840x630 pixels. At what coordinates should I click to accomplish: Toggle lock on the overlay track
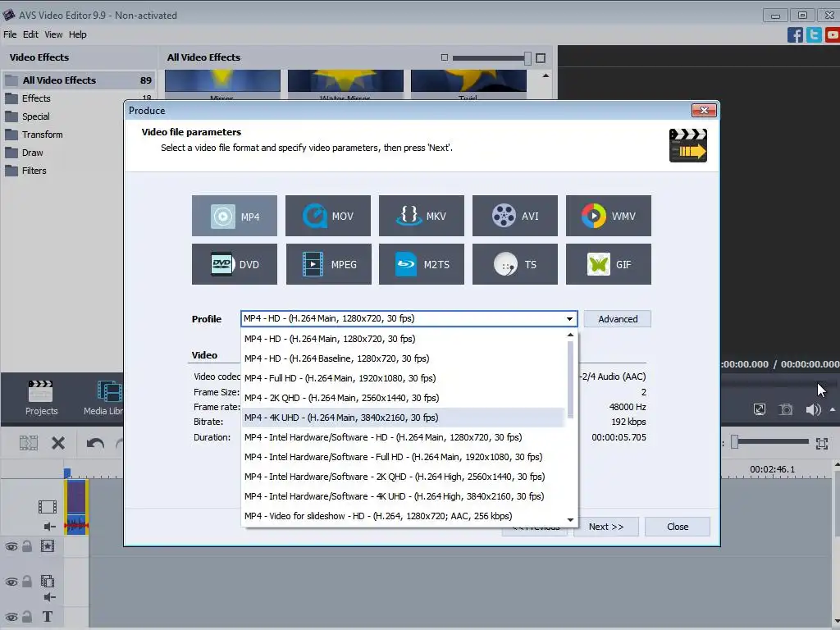pyautogui.click(x=27, y=582)
